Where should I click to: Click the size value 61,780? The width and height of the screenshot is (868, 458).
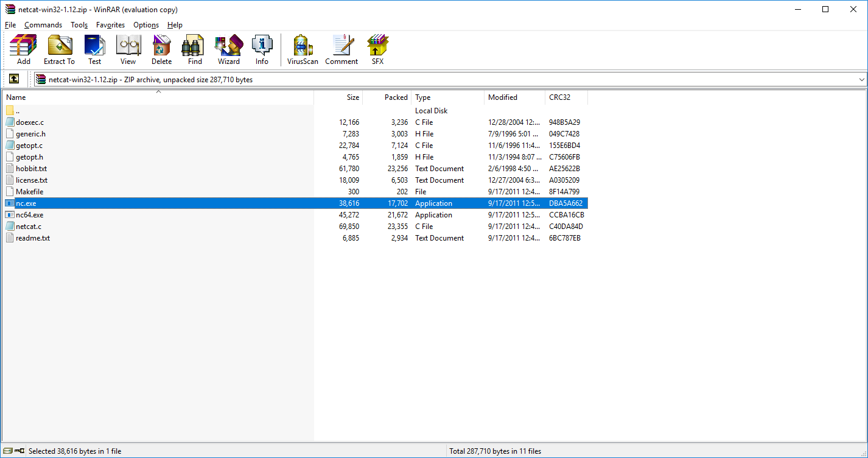tap(349, 169)
